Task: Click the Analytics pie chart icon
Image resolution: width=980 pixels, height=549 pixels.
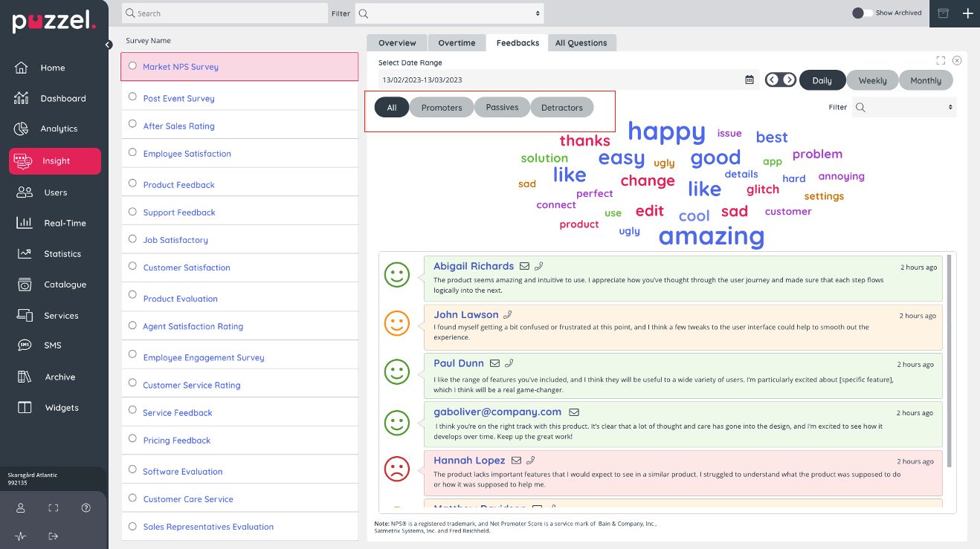Action: click(x=22, y=129)
